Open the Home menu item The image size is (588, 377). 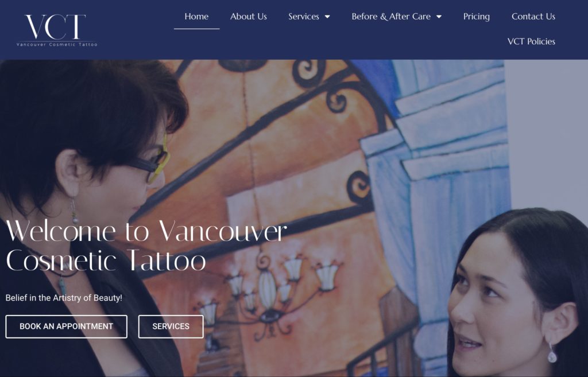point(196,17)
